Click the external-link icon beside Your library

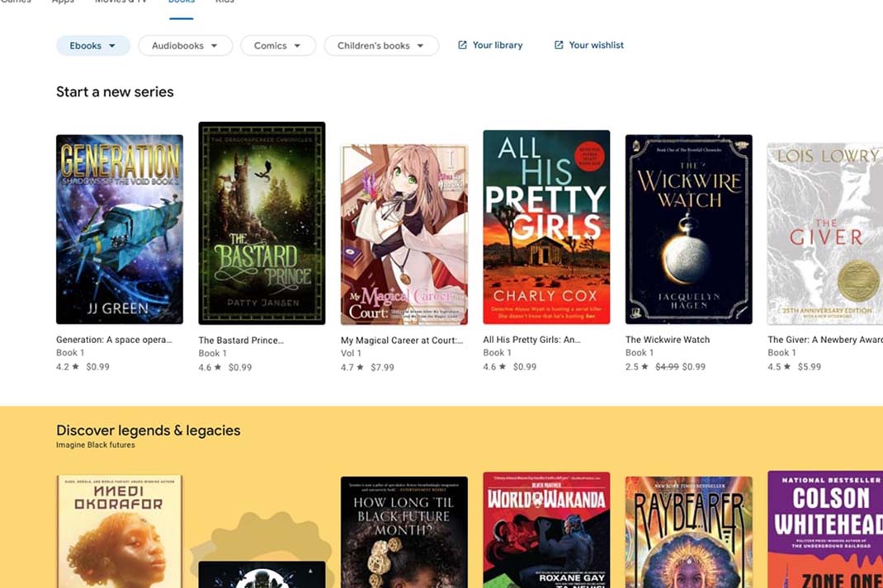click(x=462, y=45)
